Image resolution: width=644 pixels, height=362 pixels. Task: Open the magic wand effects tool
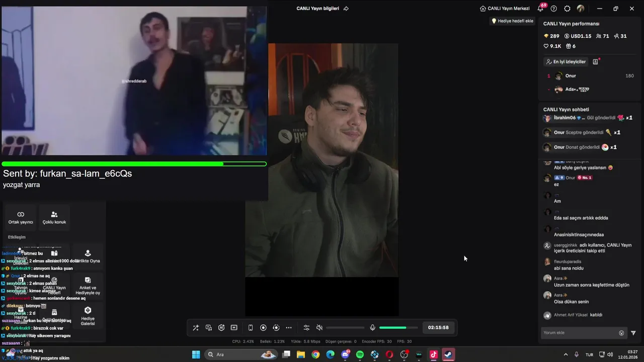pyautogui.click(x=196, y=328)
